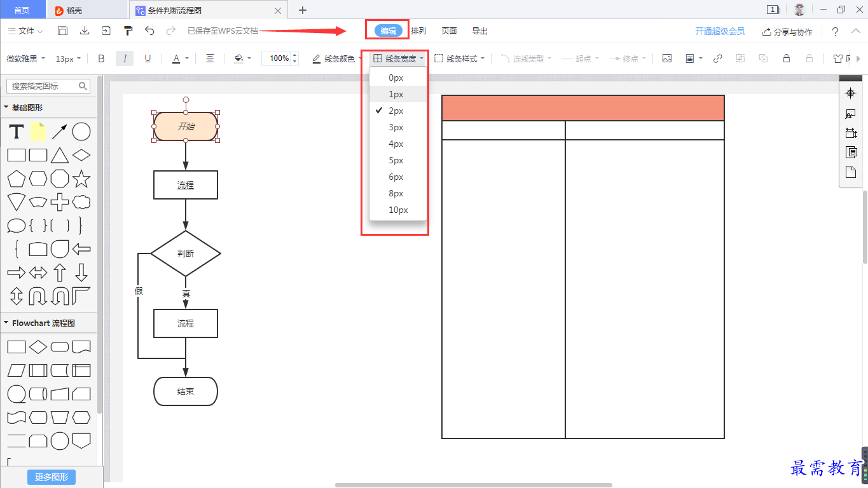Image resolution: width=868 pixels, height=488 pixels.
Task: Toggle italic formatting
Action: 125,58
